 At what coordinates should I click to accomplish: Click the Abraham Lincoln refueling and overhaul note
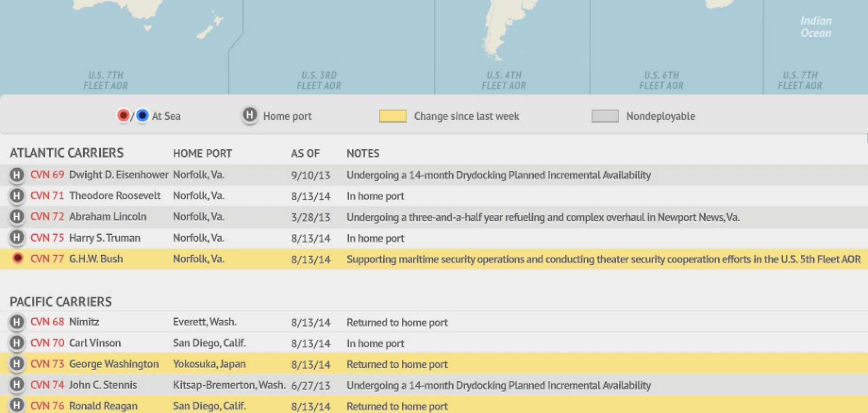pyautogui.click(x=543, y=217)
